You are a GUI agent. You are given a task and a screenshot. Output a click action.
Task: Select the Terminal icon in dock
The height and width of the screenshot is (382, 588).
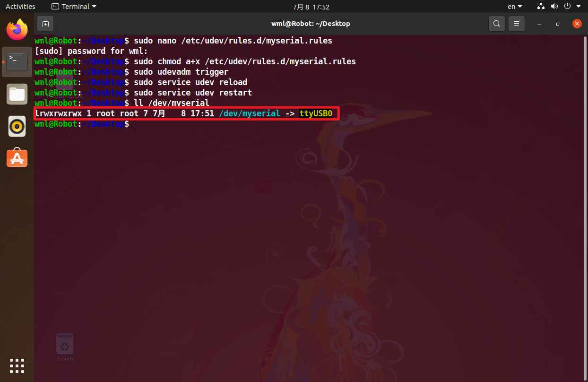[x=17, y=62]
